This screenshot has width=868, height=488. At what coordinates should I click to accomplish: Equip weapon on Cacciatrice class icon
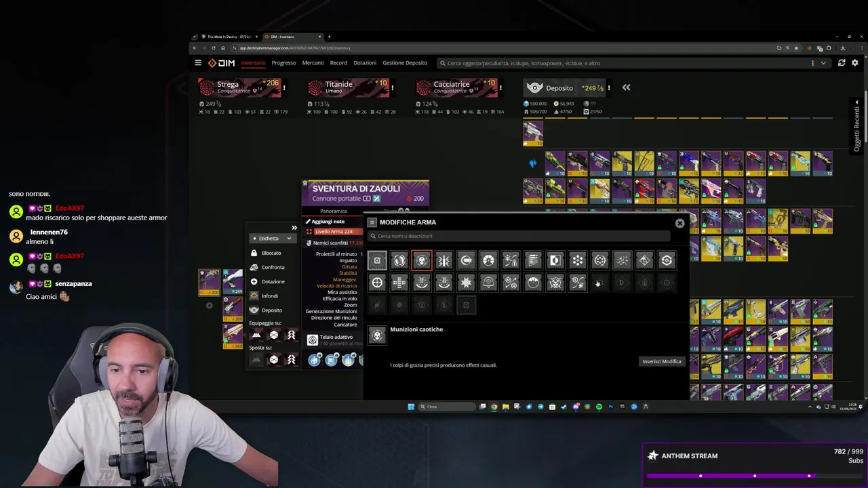point(292,335)
